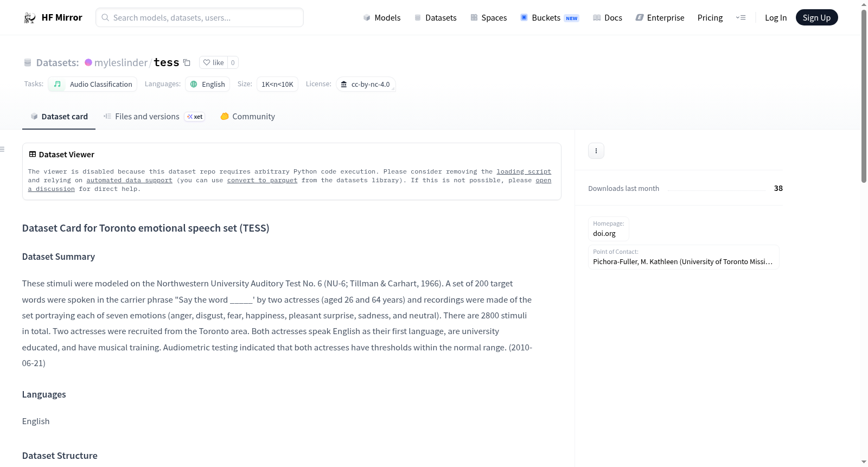Like the tess dataset

coord(213,62)
